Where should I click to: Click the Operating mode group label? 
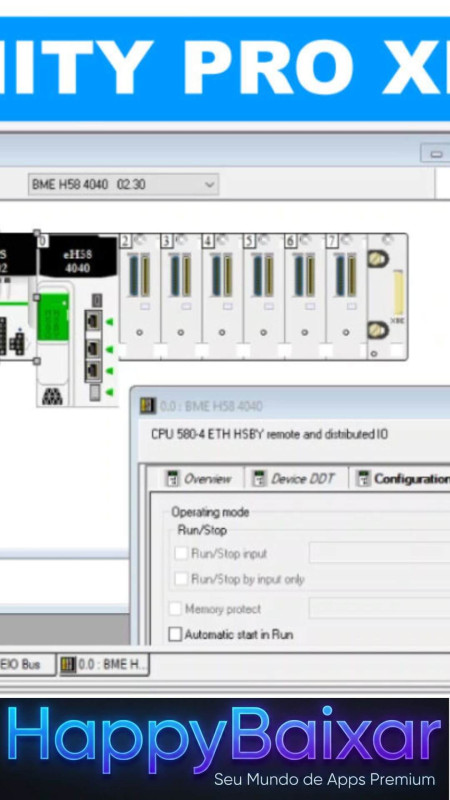point(210,512)
